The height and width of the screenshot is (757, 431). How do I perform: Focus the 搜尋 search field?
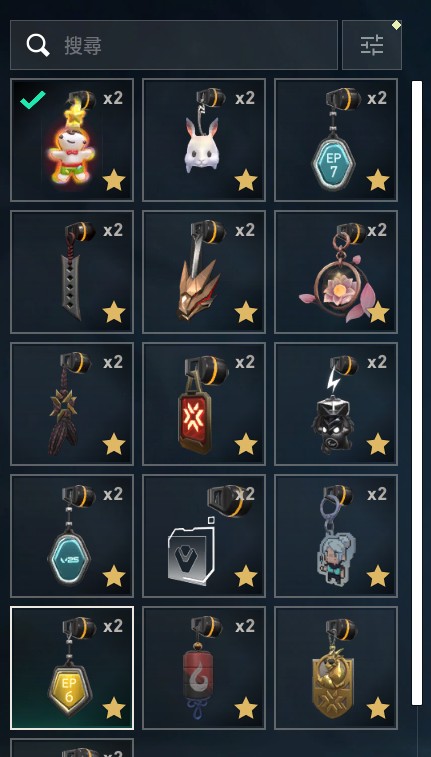click(174, 45)
